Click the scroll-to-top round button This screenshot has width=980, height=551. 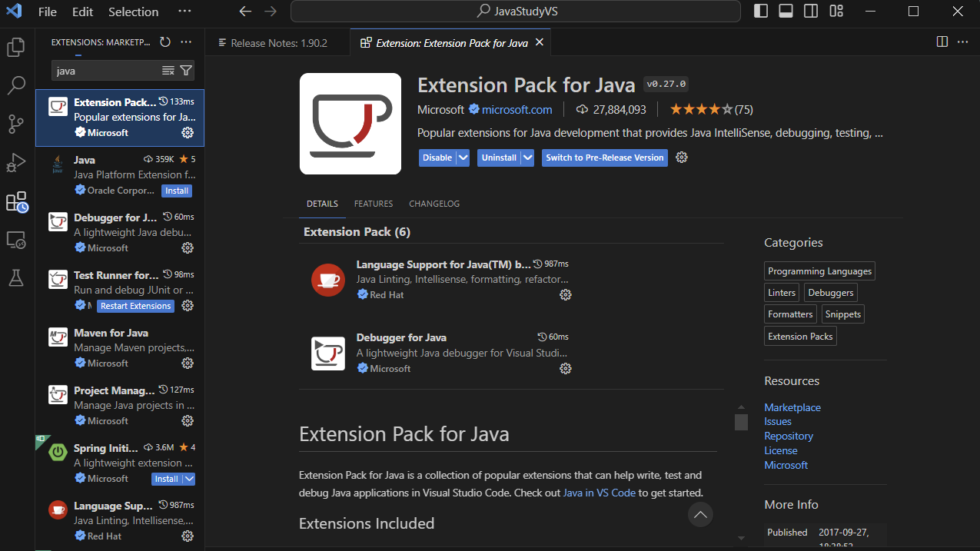pos(699,515)
